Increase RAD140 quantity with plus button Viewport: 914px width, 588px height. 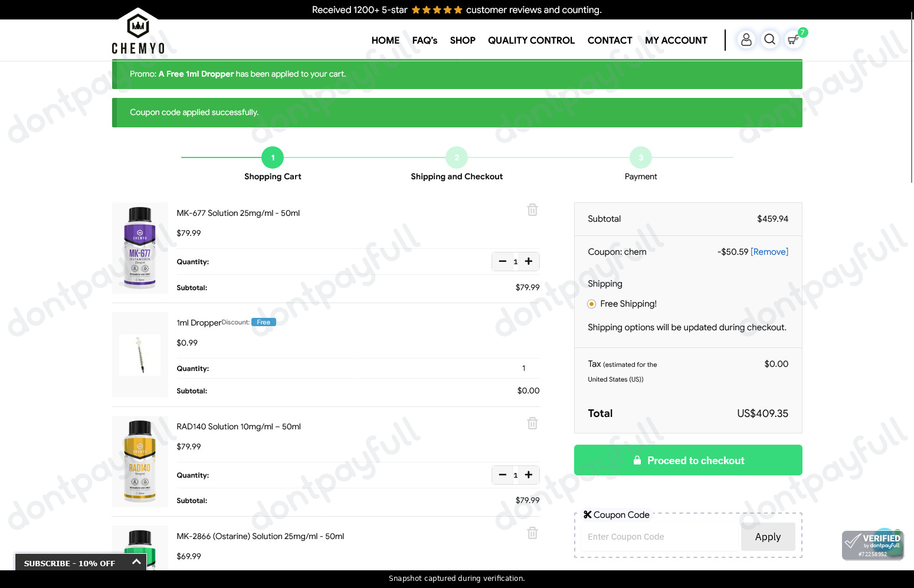coord(529,475)
